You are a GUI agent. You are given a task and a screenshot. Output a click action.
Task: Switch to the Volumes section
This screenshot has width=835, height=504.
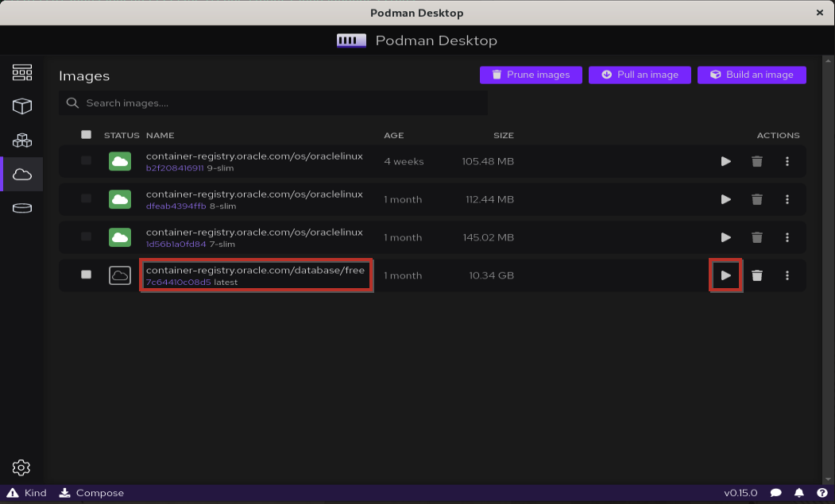pos(22,208)
